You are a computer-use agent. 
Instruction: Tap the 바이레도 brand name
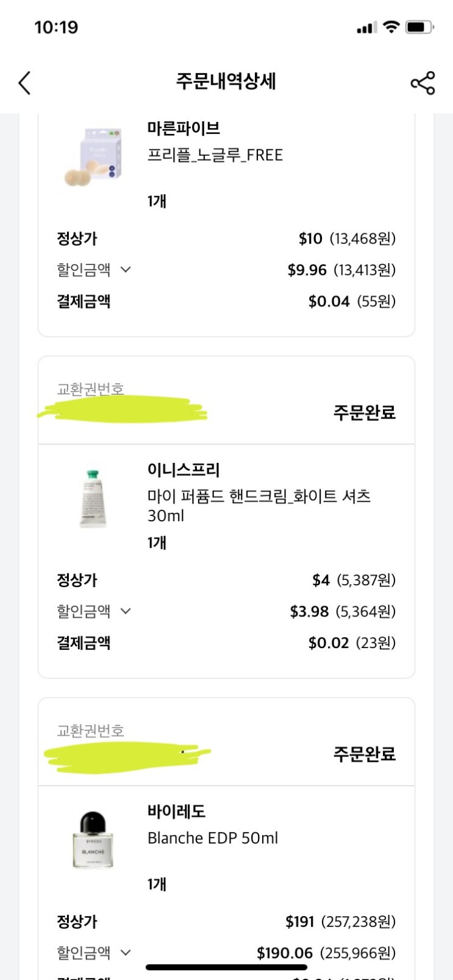(176, 811)
